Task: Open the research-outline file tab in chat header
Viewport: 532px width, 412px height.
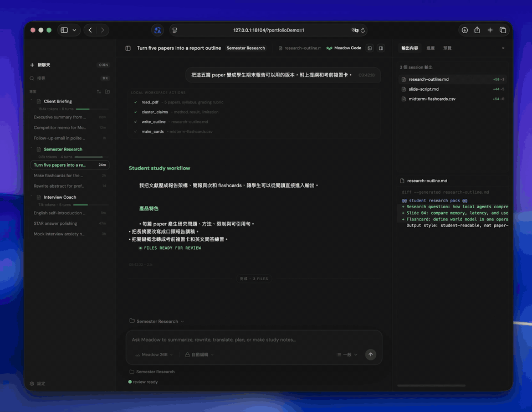Action: tap(299, 48)
